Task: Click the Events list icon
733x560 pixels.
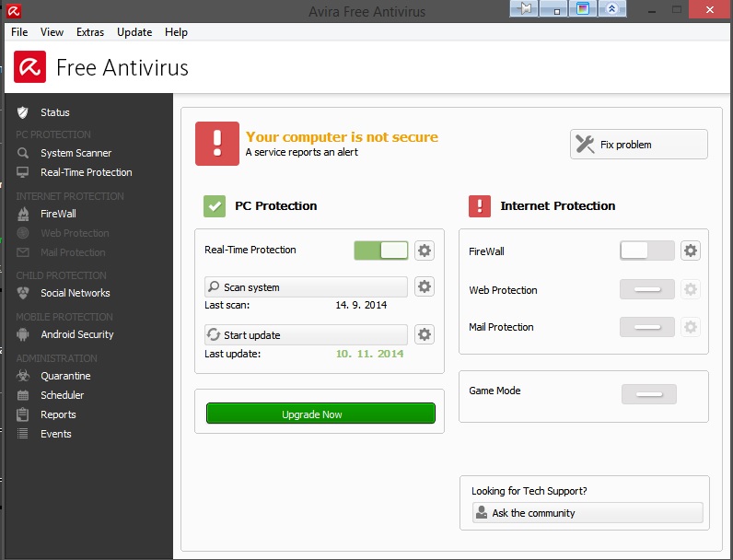Action: [22, 434]
